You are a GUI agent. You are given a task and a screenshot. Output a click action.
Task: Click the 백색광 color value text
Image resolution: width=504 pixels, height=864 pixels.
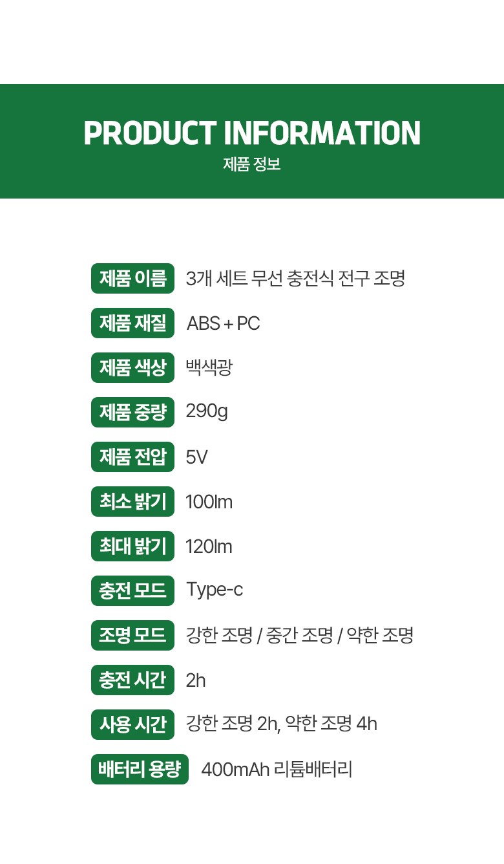[209, 368]
